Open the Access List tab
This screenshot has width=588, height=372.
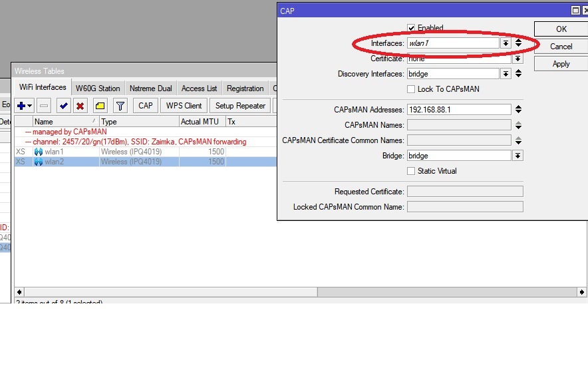[199, 89]
